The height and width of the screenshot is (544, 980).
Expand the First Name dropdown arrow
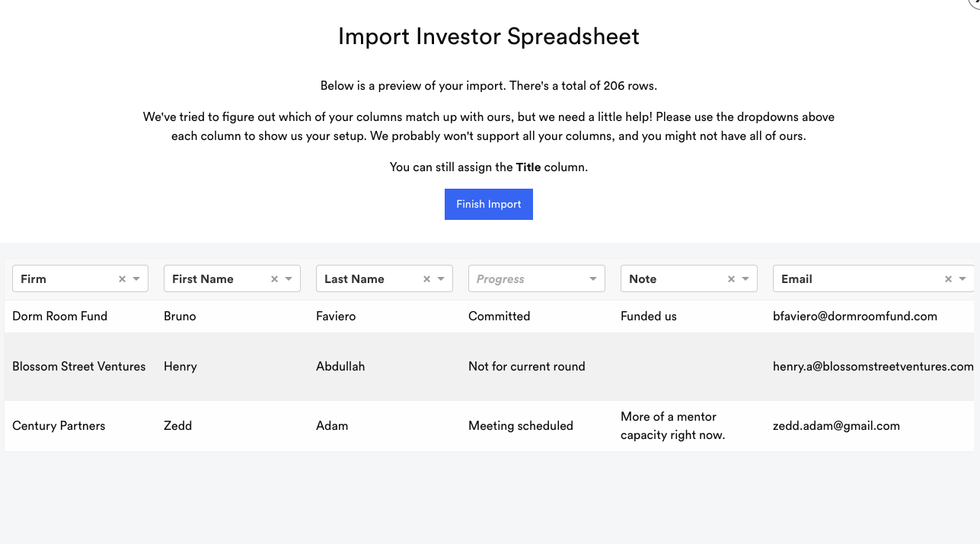[289, 279]
